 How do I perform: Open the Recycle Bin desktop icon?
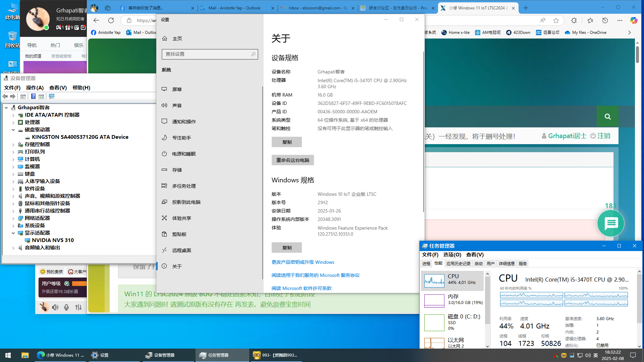pyautogui.click(x=12, y=39)
